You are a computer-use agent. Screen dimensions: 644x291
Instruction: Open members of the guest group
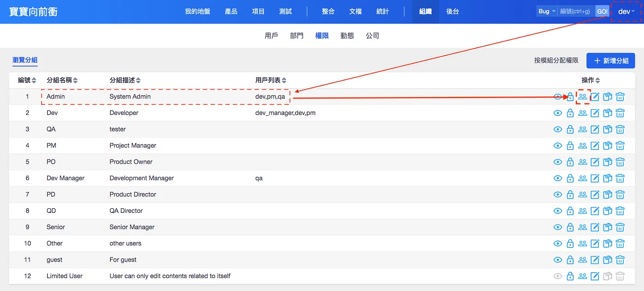click(582, 260)
